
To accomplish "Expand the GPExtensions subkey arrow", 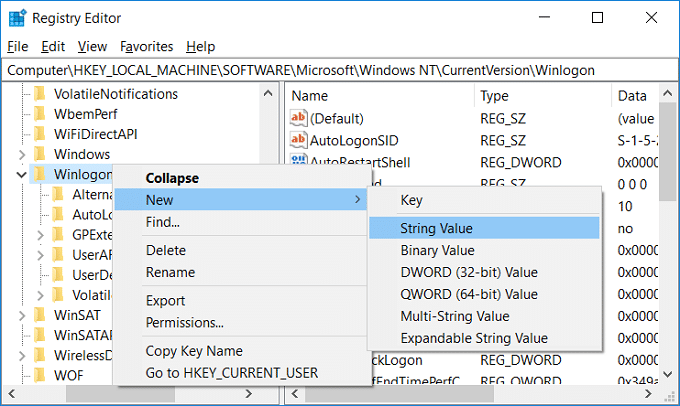I will click(39, 235).
